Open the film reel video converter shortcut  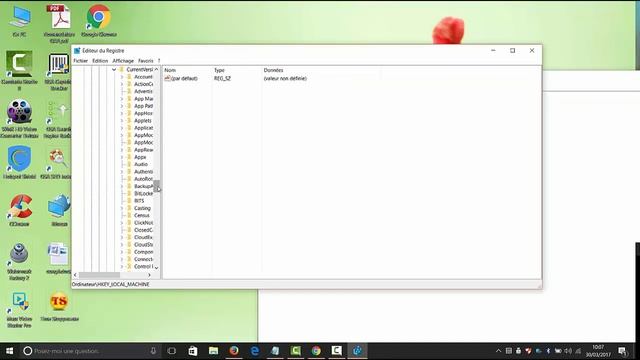pos(19,118)
